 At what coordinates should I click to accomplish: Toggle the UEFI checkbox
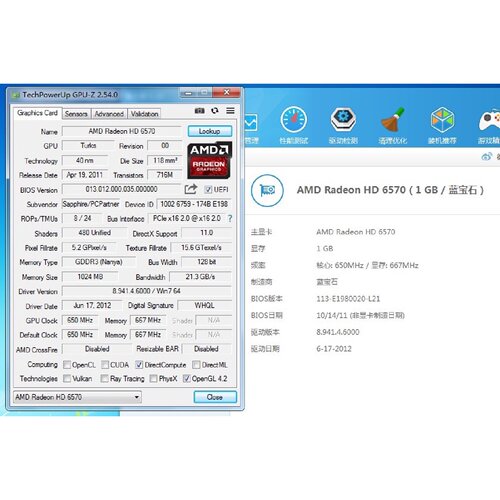click(x=208, y=190)
